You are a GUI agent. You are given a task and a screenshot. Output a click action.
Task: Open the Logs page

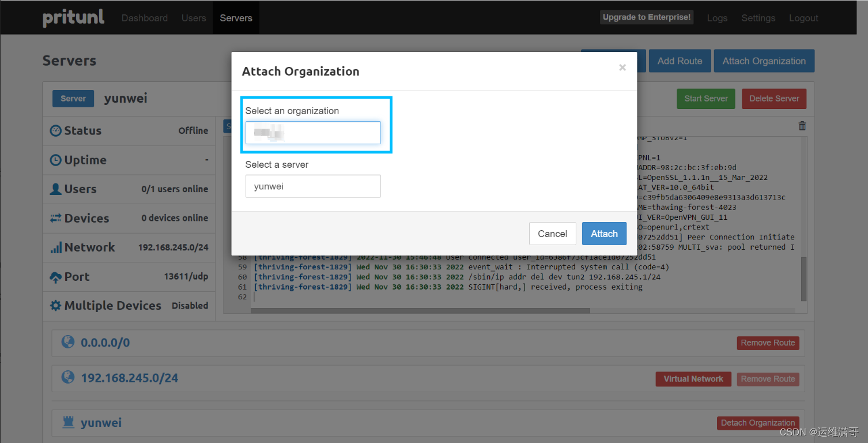717,18
